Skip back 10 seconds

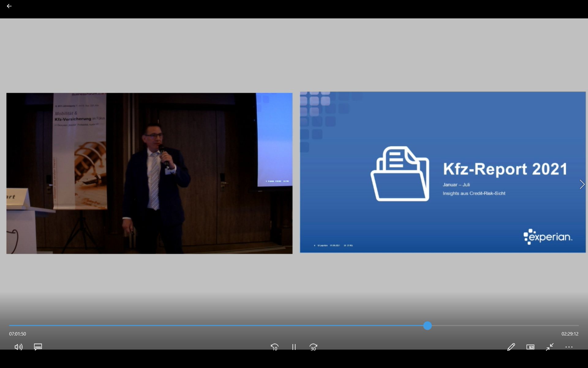point(274,347)
